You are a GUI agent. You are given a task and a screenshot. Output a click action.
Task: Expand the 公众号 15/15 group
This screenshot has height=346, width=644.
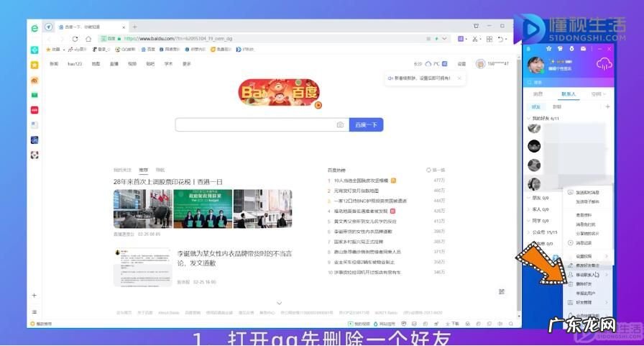coord(542,232)
